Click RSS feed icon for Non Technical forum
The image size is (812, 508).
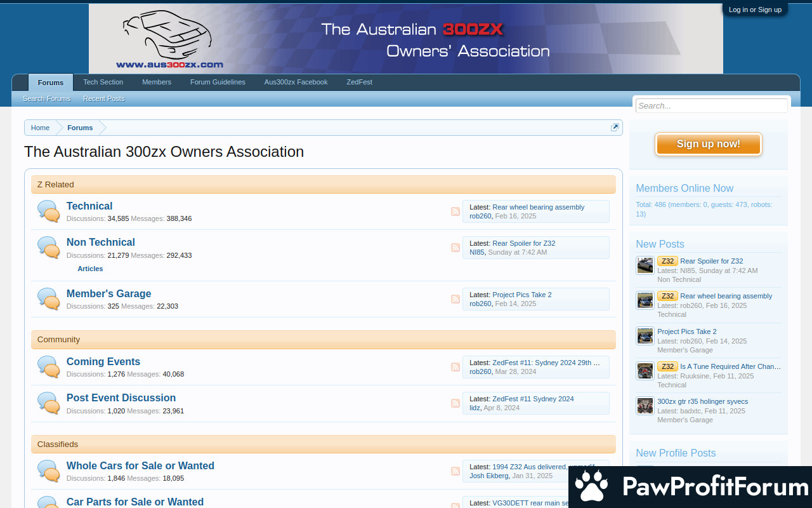(455, 248)
